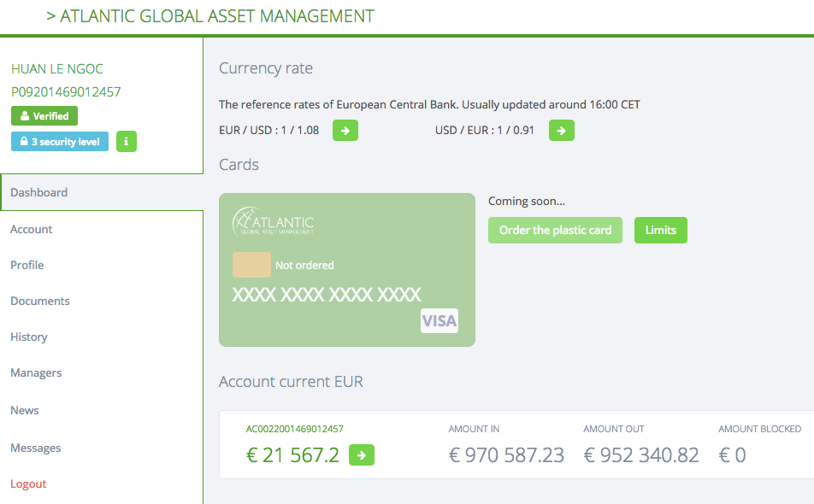Open the card Limits button
This screenshot has height=504, width=814.
coord(660,231)
